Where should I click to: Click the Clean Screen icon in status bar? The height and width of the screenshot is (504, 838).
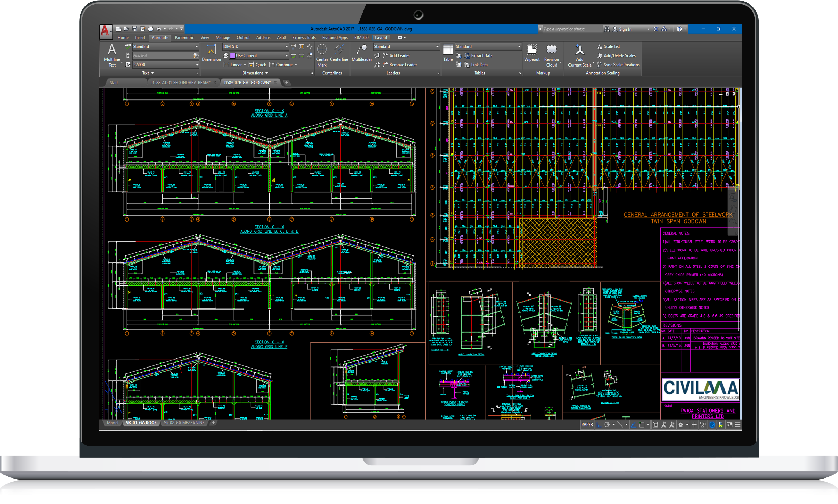729,425
